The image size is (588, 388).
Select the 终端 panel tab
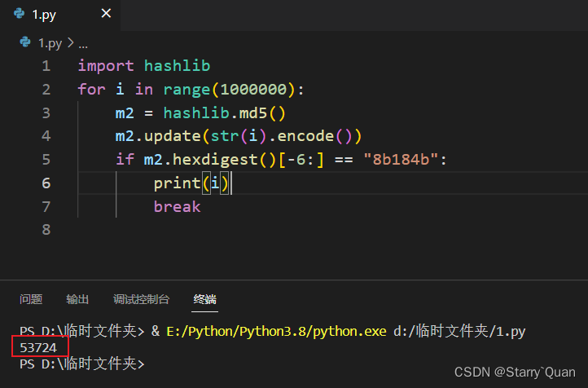pyautogui.click(x=204, y=299)
